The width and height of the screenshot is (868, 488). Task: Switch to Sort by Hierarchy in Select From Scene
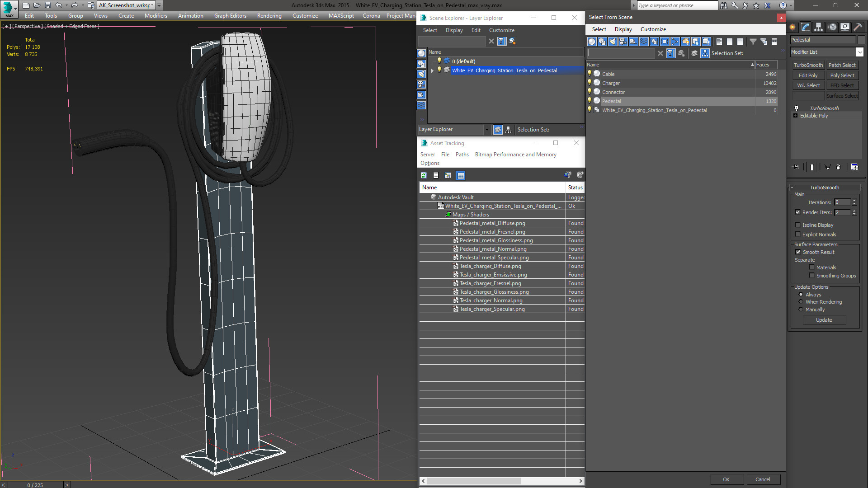click(x=705, y=53)
